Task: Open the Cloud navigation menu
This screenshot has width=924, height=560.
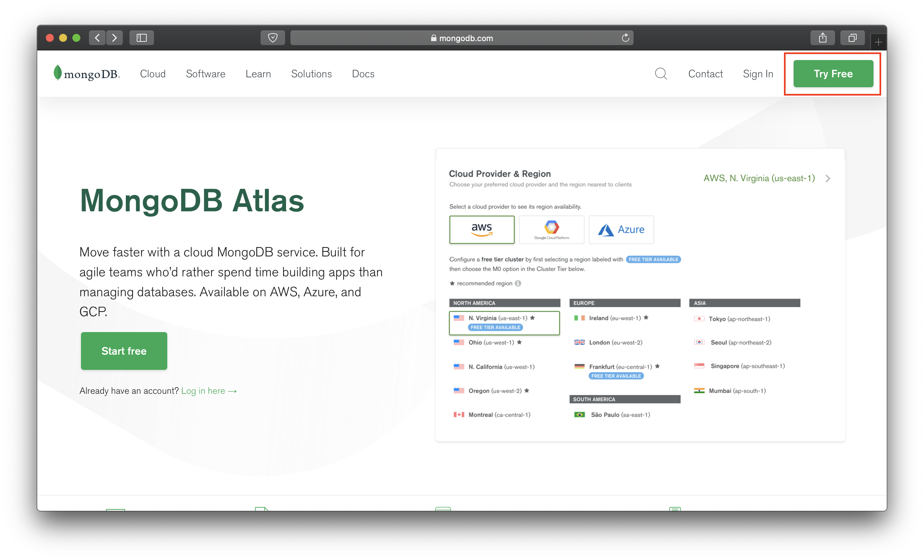Action: [x=153, y=74]
